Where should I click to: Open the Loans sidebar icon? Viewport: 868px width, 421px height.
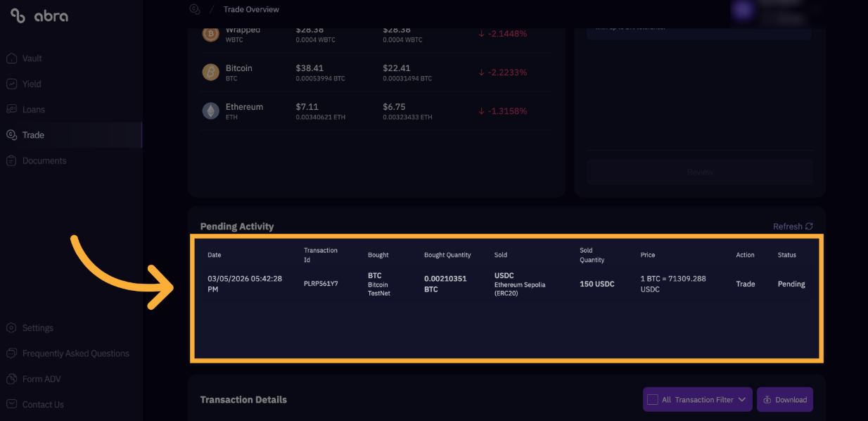(x=11, y=109)
